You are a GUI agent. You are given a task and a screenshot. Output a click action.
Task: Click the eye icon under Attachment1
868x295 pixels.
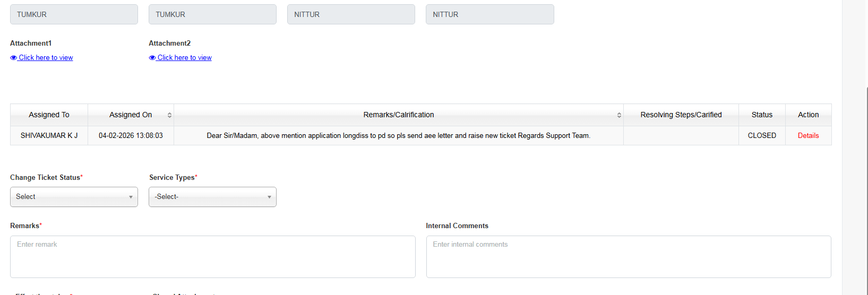tap(13, 58)
